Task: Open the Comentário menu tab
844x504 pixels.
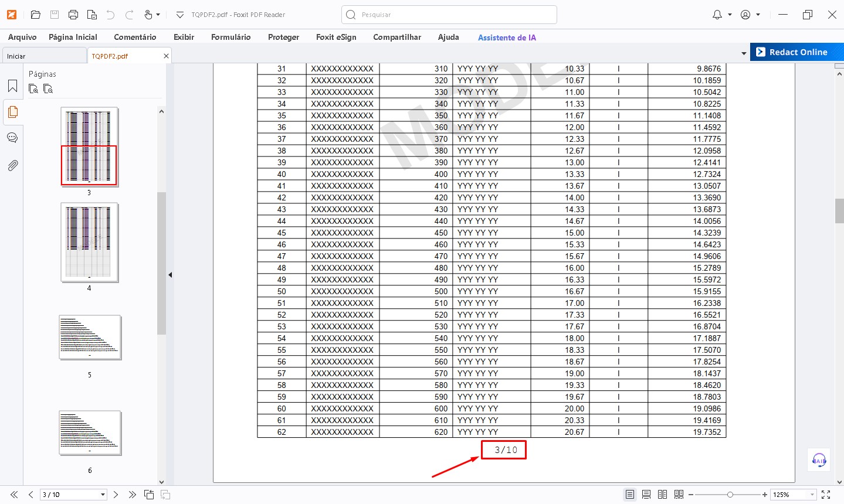Action: 135,37
